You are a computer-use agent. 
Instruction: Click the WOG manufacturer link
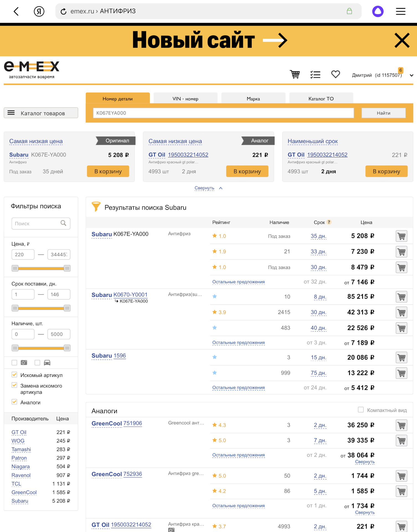tap(18, 441)
